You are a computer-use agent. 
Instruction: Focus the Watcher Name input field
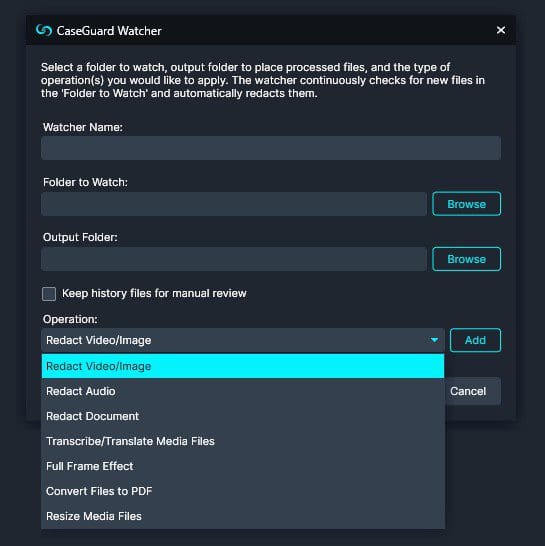pyautogui.click(x=271, y=148)
